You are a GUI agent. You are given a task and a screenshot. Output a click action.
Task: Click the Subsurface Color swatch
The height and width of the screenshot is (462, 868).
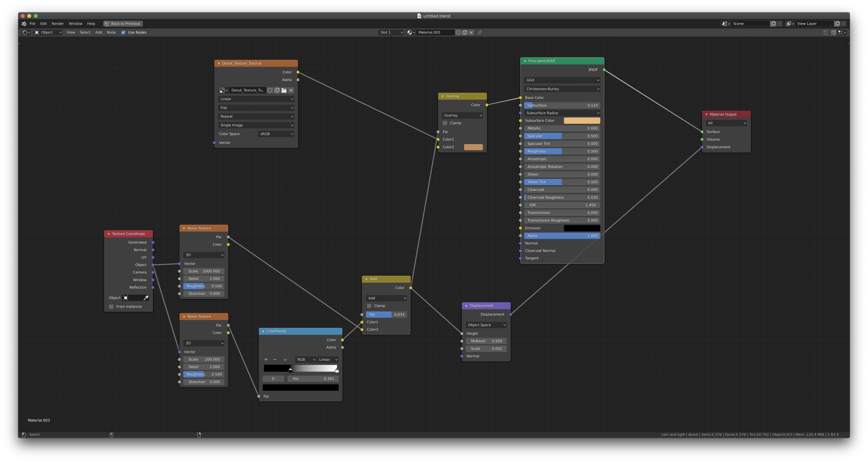[582, 121]
